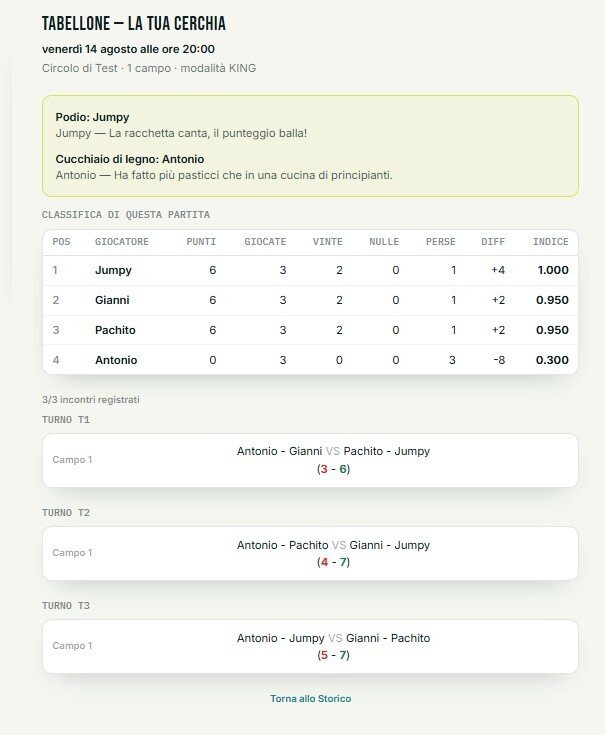
Task: Click the GIOCATORE column header
Action: 122,242
